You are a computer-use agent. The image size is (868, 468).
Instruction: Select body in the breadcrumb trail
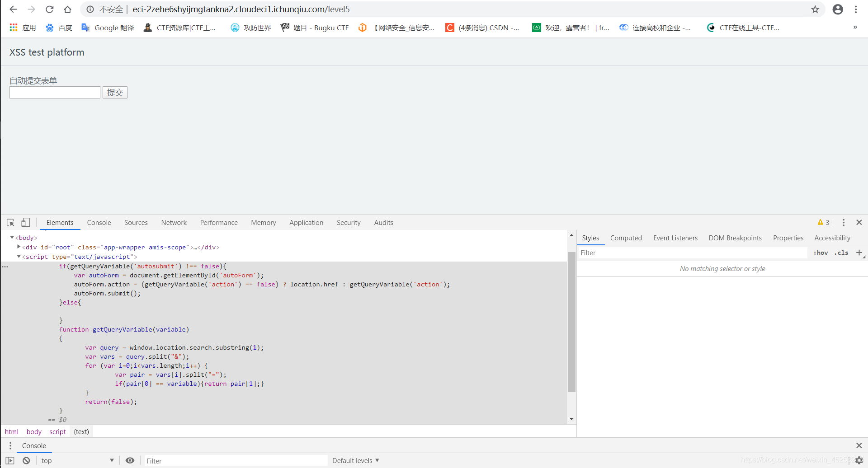(x=34, y=432)
